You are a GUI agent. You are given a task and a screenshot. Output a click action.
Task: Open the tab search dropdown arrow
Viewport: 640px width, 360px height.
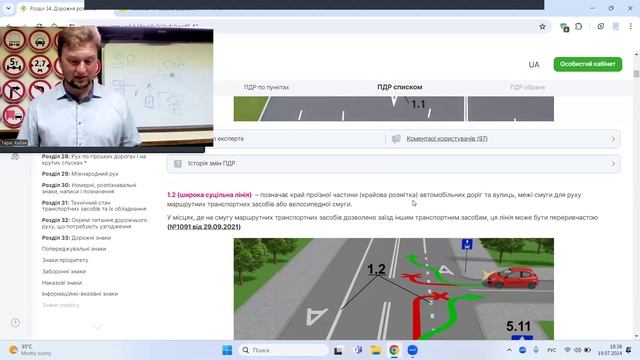(8, 8)
